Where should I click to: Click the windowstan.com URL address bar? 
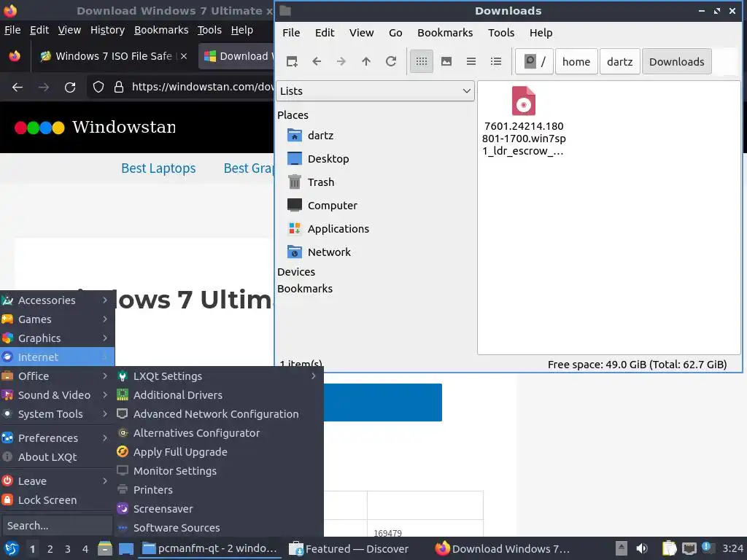pos(202,87)
